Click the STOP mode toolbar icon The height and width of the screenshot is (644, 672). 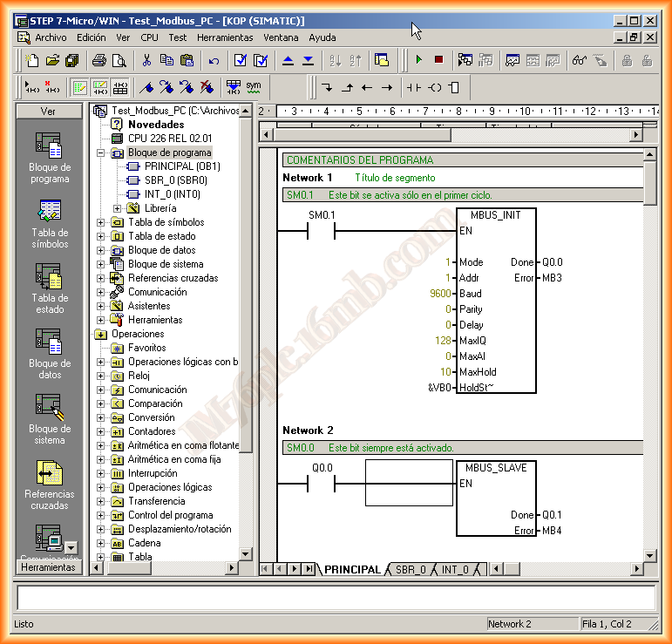pyautogui.click(x=438, y=60)
